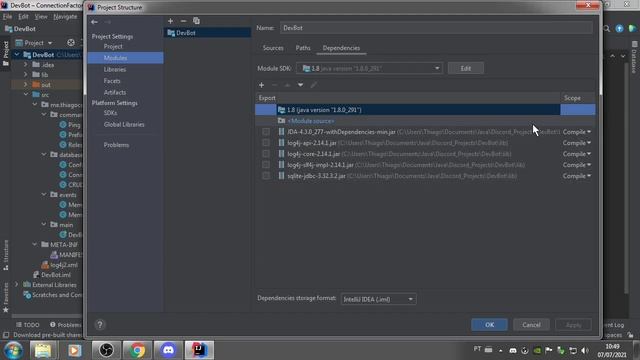Viewport: 640px width, 360px height.
Task: Select DevBot module in modules list
Action: pos(207,33)
